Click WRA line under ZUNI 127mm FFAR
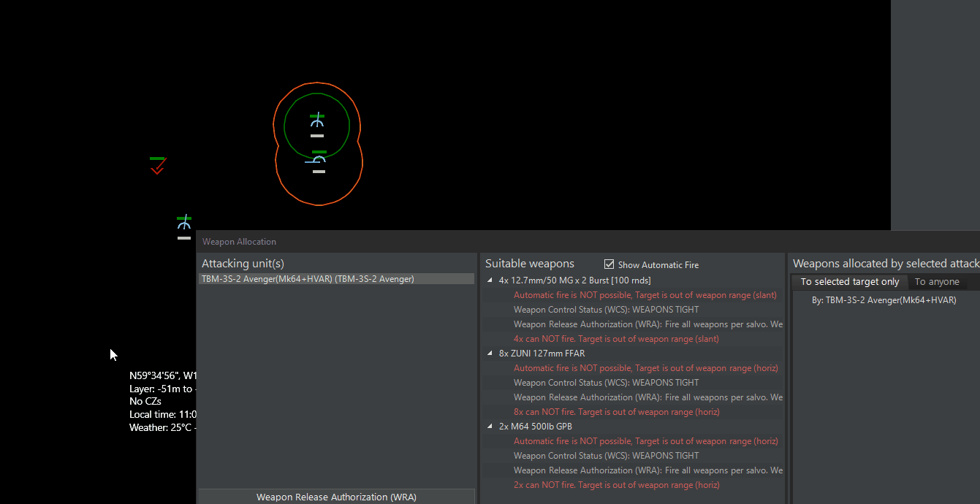 [648, 397]
